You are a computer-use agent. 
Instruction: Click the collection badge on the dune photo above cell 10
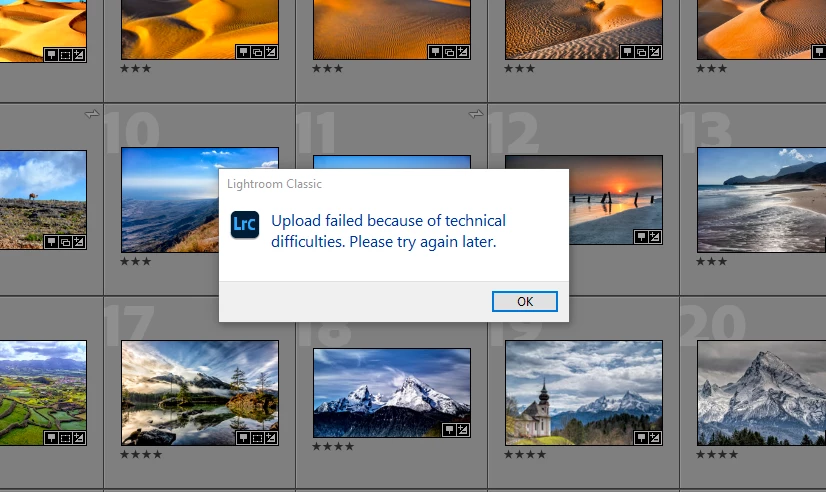(x=257, y=52)
